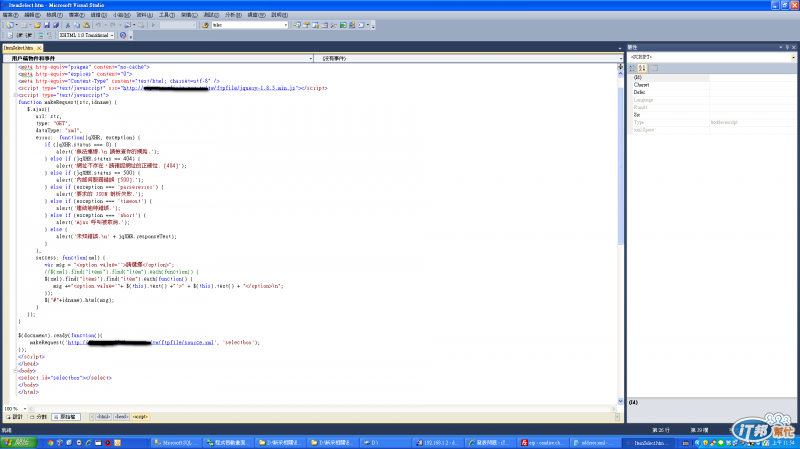800x449 pixels.
Task: Switch to Split view
Action: pos(38,417)
